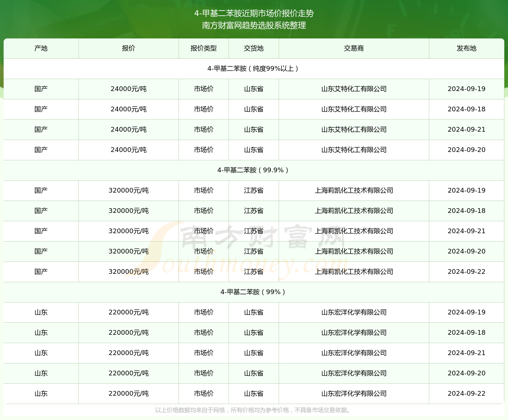The width and height of the screenshot is (508, 420).
Task: Click the 交货地 column header
Action: 254,48
